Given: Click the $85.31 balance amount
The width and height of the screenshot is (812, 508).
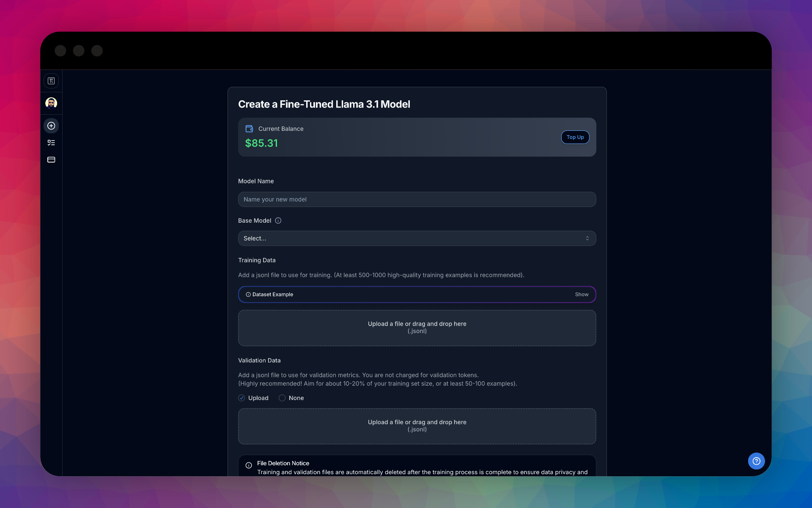Looking at the screenshot, I should (x=261, y=144).
